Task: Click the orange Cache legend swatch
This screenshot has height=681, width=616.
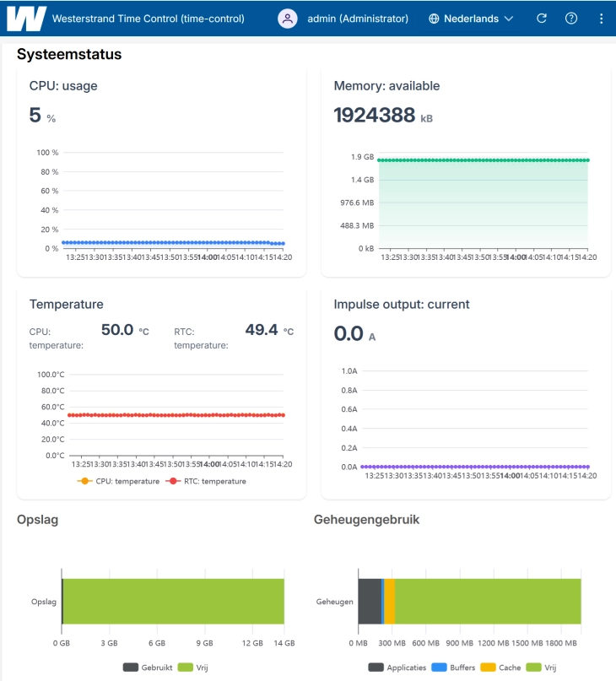Action: tap(489, 667)
